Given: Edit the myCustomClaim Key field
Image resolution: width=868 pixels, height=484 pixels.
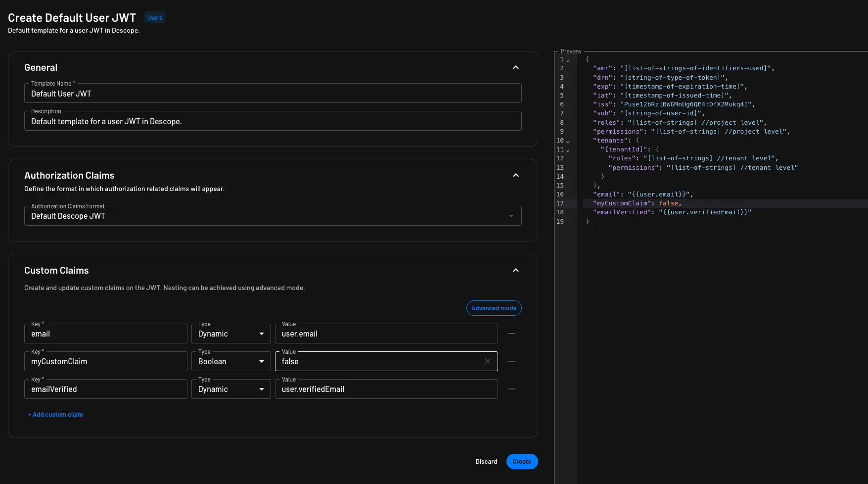Looking at the screenshot, I should [106, 361].
